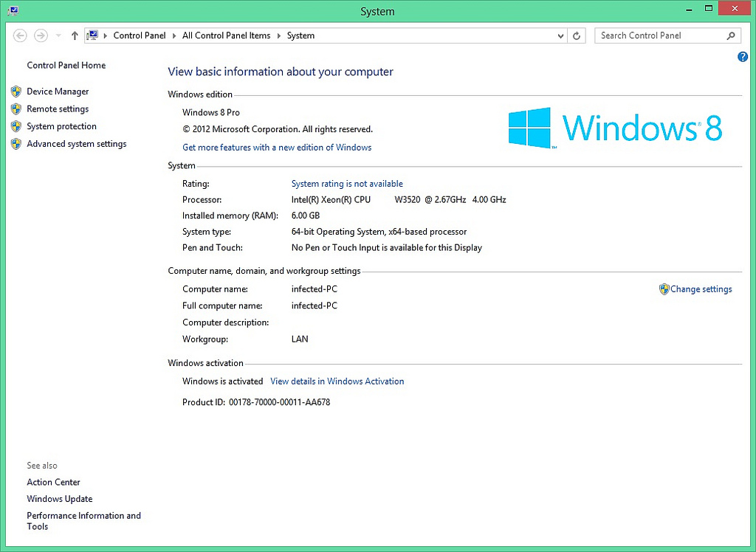The image size is (756, 552).
Task: Click the Windows is activated text
Action: (x=222, y=382)
